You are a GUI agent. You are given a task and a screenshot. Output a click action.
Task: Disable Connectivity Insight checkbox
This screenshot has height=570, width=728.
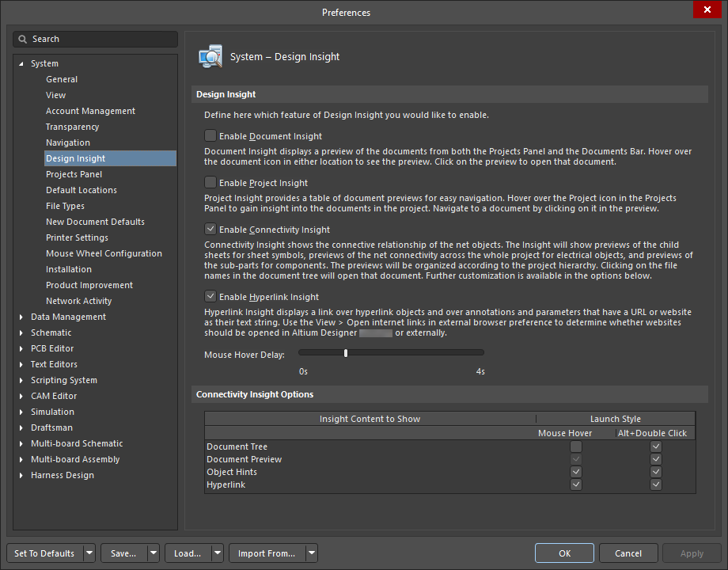(x=210, y=230)
